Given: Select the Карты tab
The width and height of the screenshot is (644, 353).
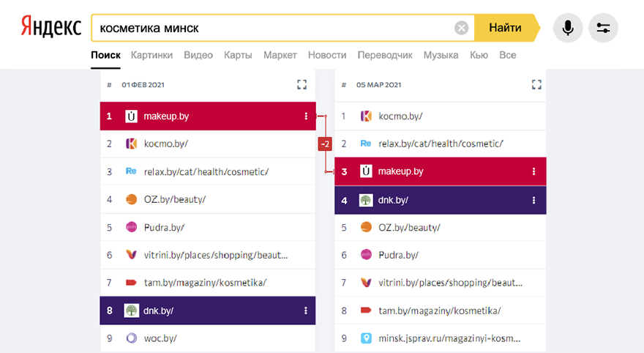Looking at the screenshot, I should (x=238, y=55).
